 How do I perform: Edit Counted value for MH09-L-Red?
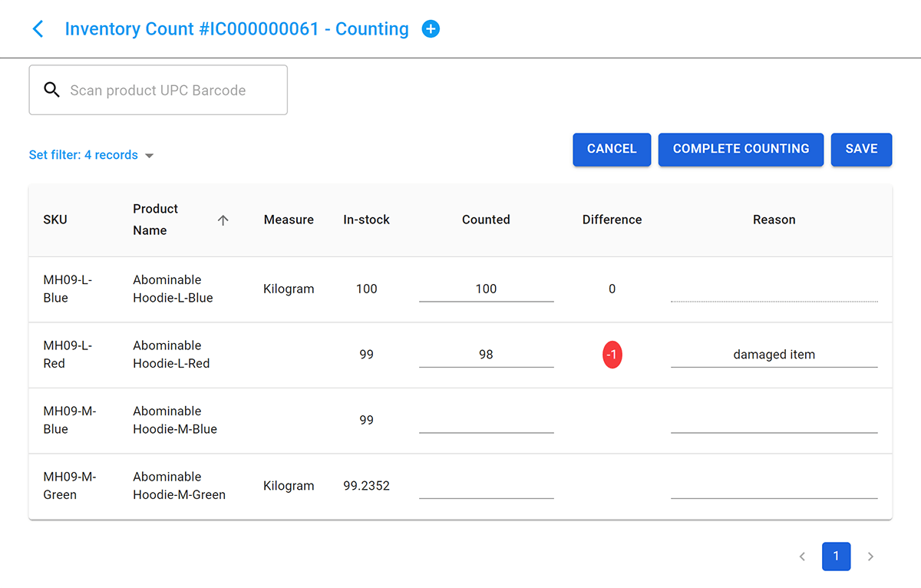486,355
